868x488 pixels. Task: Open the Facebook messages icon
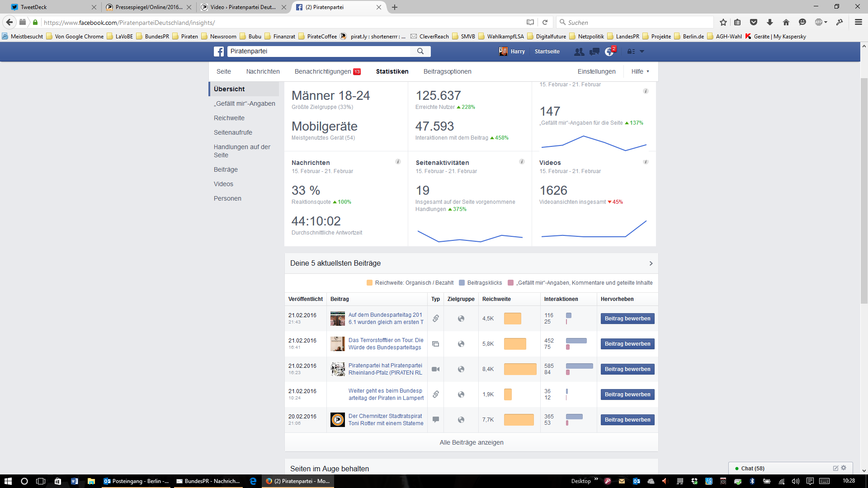[x=594, y=52]
